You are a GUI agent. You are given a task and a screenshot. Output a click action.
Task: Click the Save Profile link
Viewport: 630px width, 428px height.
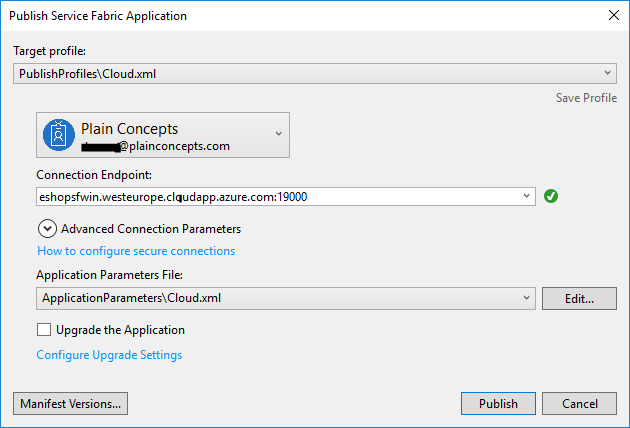[586, 97]
